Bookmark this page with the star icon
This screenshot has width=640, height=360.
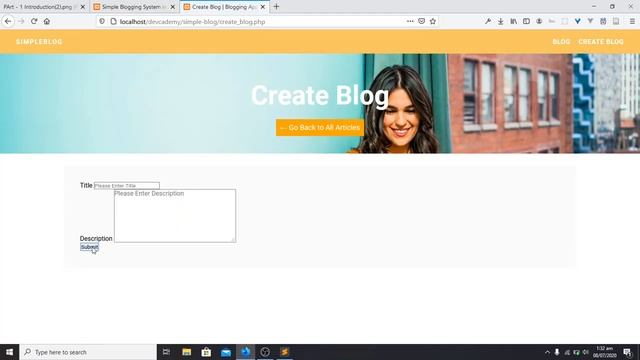(433, 21)
